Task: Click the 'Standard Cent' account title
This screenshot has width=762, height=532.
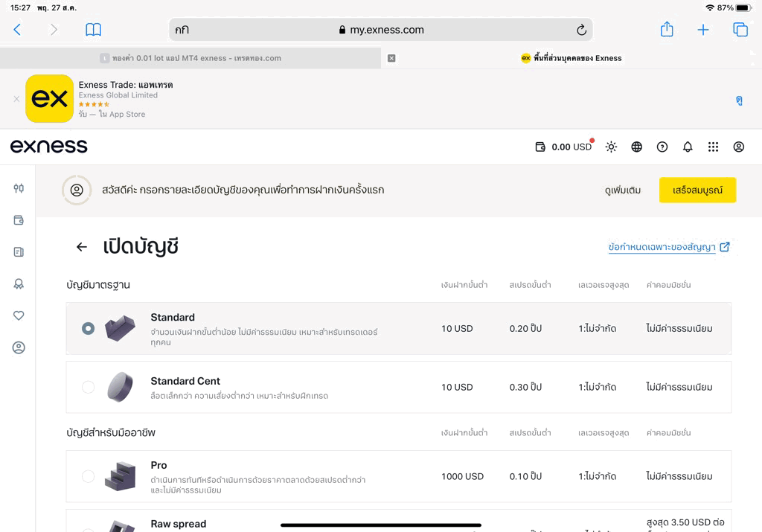Action: 185,381
